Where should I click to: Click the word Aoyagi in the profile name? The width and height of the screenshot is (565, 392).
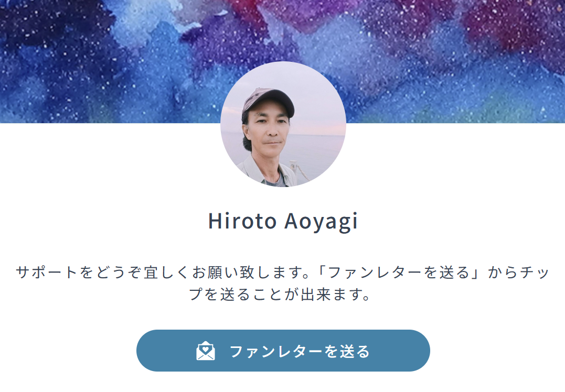coord(321,221)
